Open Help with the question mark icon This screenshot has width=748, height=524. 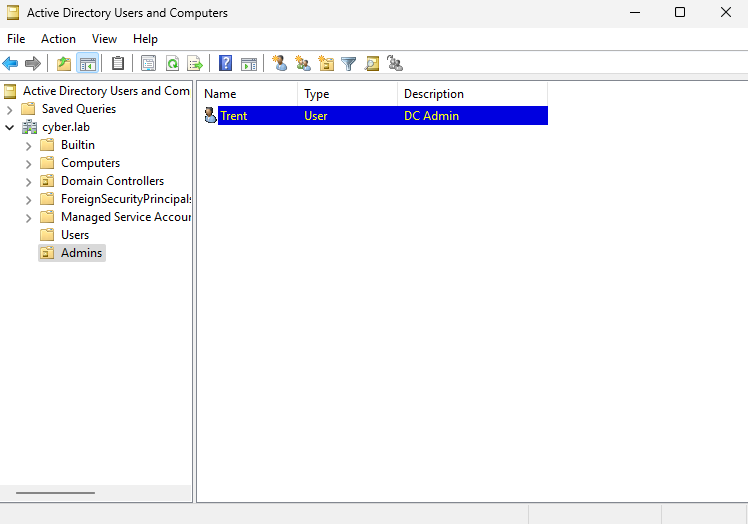pyautogui.click(x=226, y=64)
